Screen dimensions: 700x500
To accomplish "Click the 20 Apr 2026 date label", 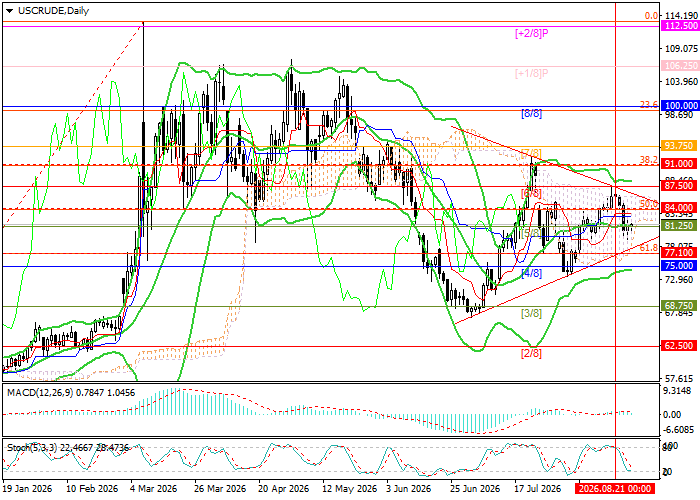I will 283,488.
